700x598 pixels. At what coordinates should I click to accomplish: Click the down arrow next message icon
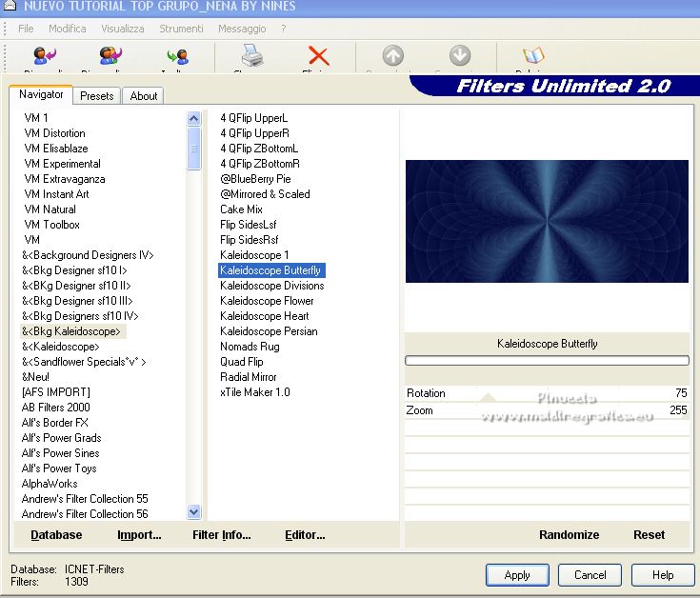coord(460,55)
